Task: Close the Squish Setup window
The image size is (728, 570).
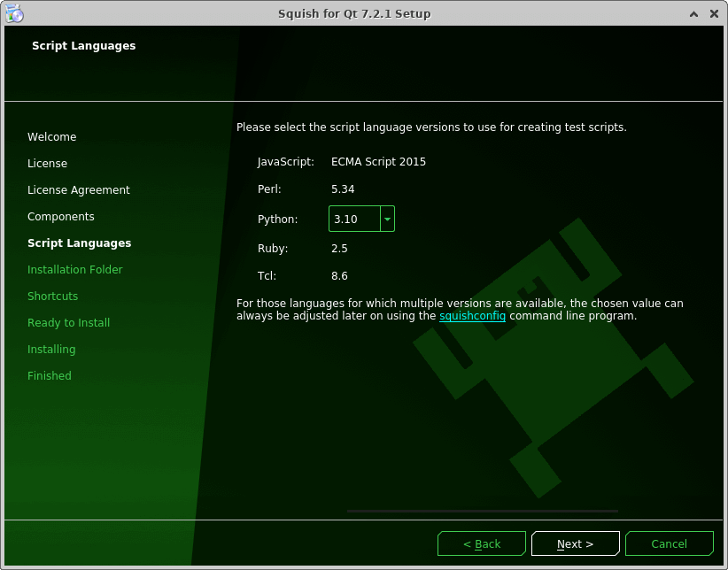Action: coord(714,13)
